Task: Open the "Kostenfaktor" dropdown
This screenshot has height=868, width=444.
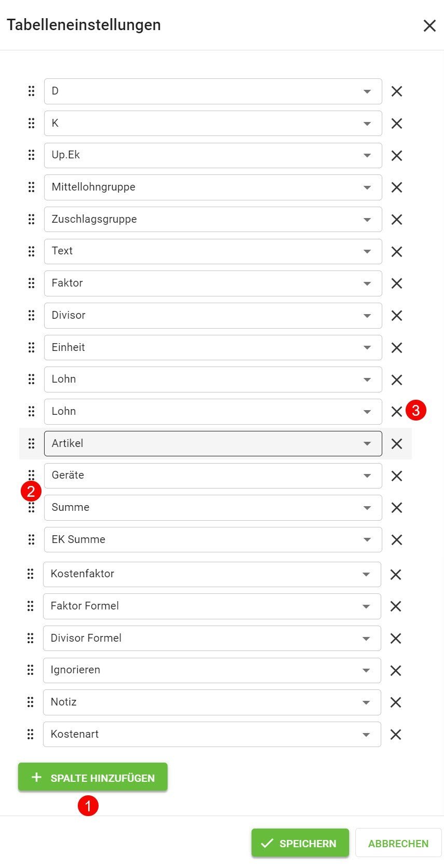Action: point(367,574)
